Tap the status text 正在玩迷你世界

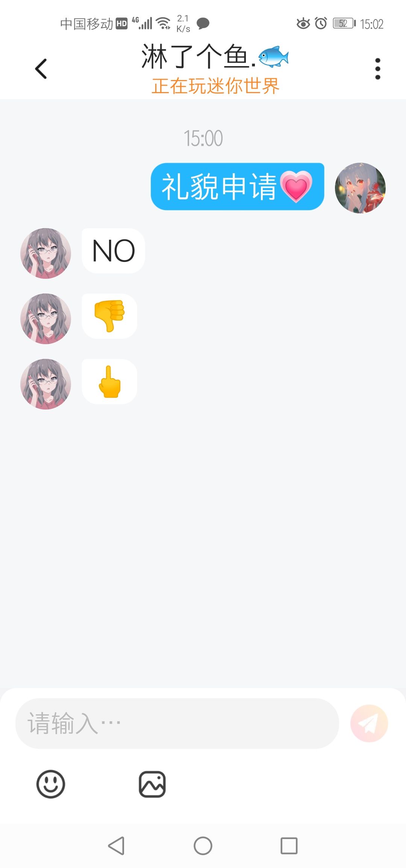[216, 86]
